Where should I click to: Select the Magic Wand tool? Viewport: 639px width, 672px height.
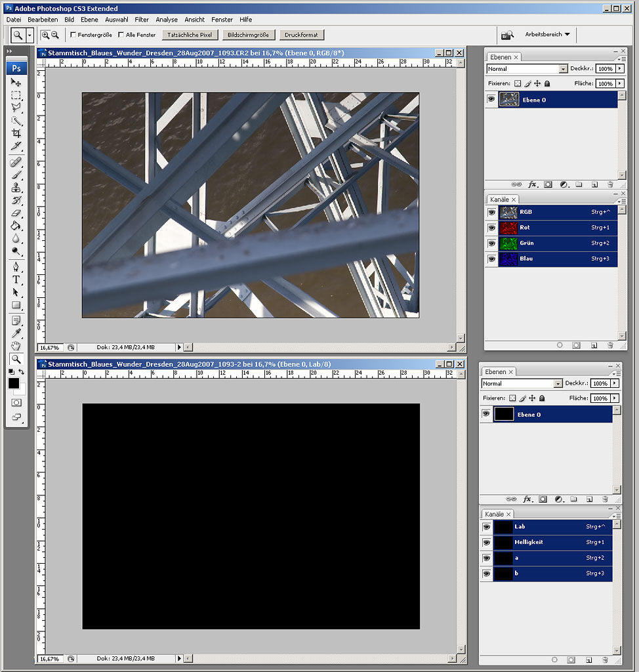(x=16, y=121)
